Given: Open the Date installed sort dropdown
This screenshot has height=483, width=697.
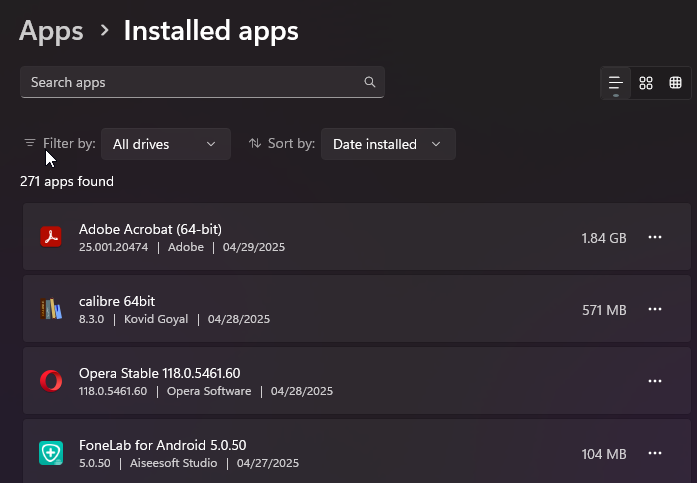Looking at the screenshot, I should pyautogui.click(x=388, y=144).
